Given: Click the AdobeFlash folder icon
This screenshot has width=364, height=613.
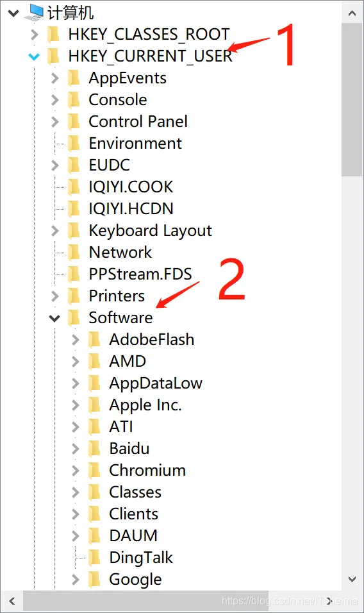Looking at the screenshot, I should point(94,339).
